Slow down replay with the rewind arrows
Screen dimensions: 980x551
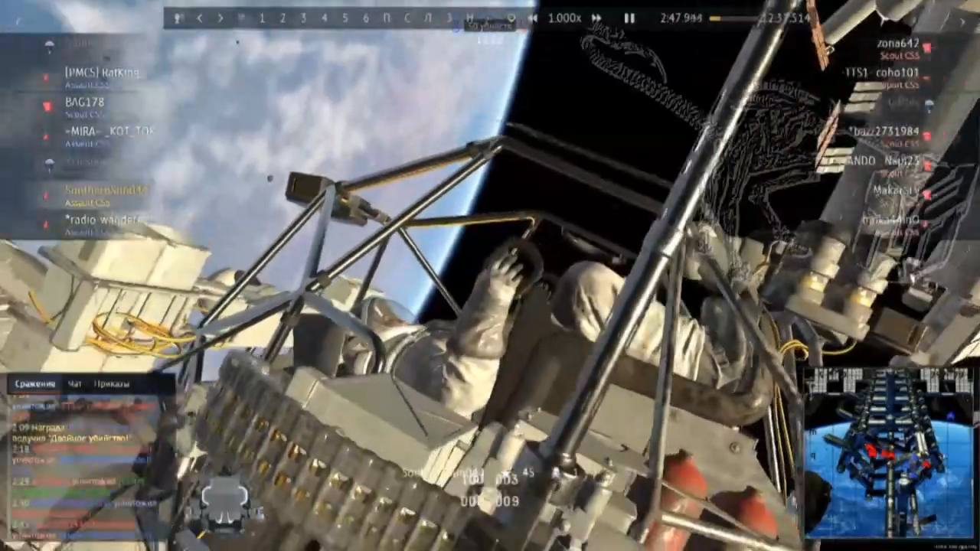(532, 18)
